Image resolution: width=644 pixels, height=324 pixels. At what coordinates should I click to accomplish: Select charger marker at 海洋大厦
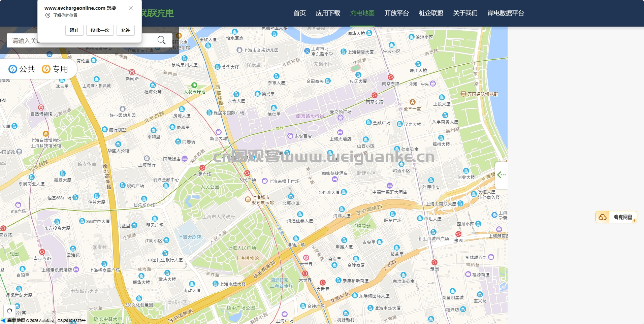pos(342,209)
